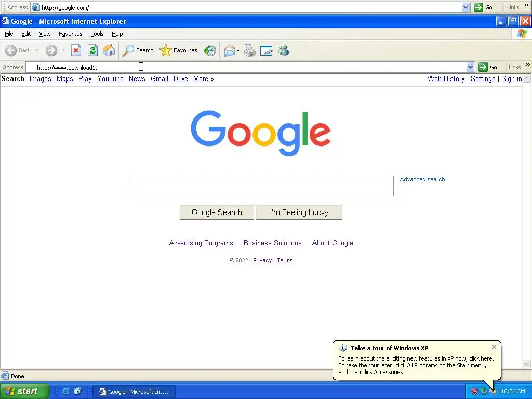Click the Edit page icon
This screenshot has width=532, height=399.
point(267,50)
